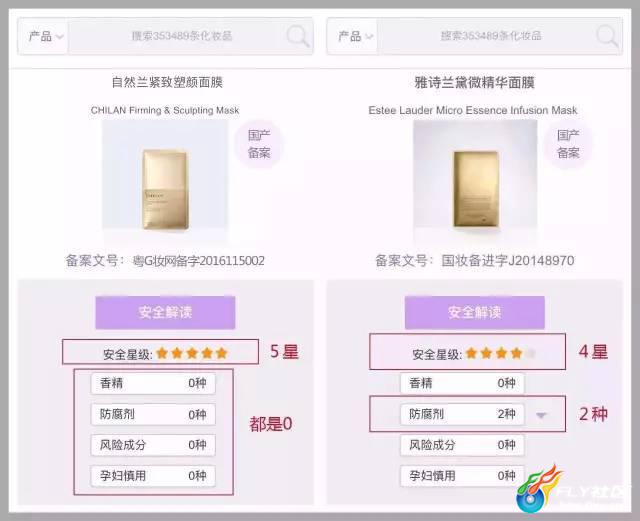Click the FLY社区 logo icon

(x=538, y=489)
